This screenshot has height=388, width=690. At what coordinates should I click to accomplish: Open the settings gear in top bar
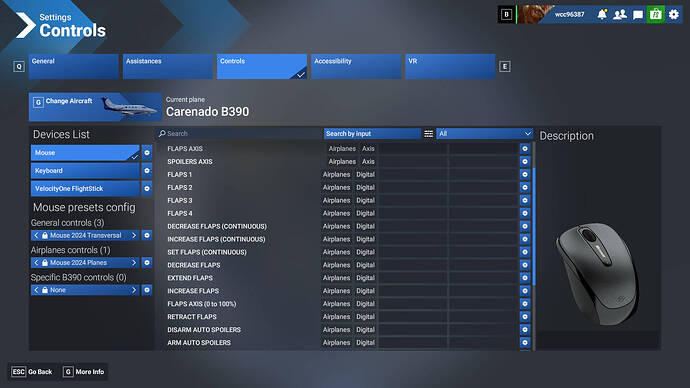674,15
